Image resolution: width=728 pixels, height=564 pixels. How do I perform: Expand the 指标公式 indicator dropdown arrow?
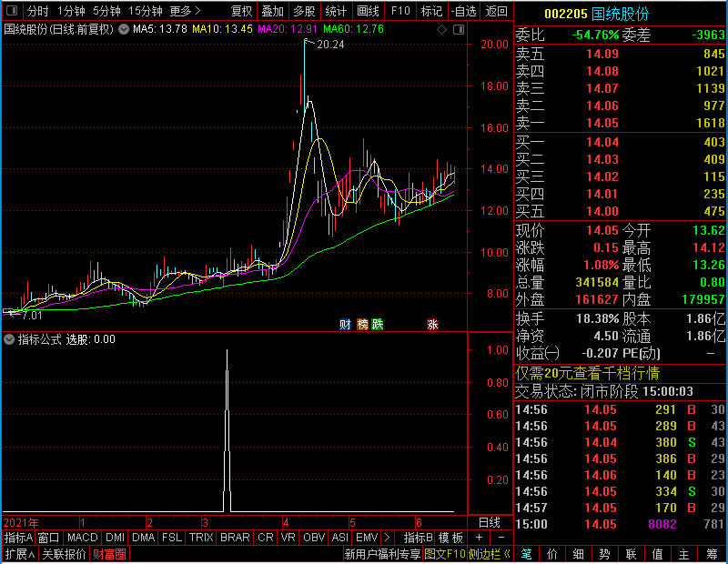coord(9,339)
